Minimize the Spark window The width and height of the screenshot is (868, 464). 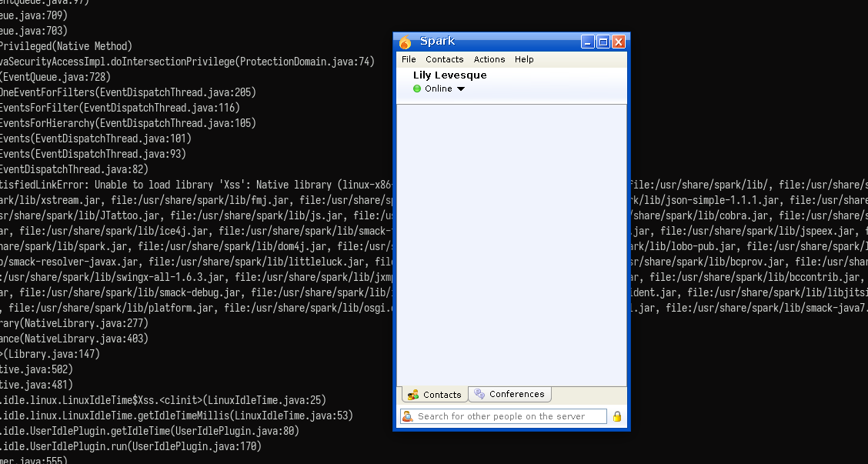[587, 42]
